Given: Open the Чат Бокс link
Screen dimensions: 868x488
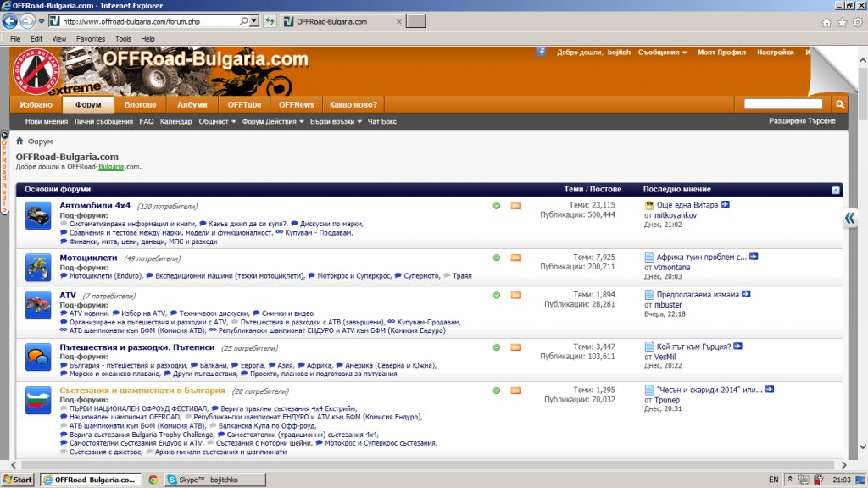Looking at the screenshot, I should 382,121.
